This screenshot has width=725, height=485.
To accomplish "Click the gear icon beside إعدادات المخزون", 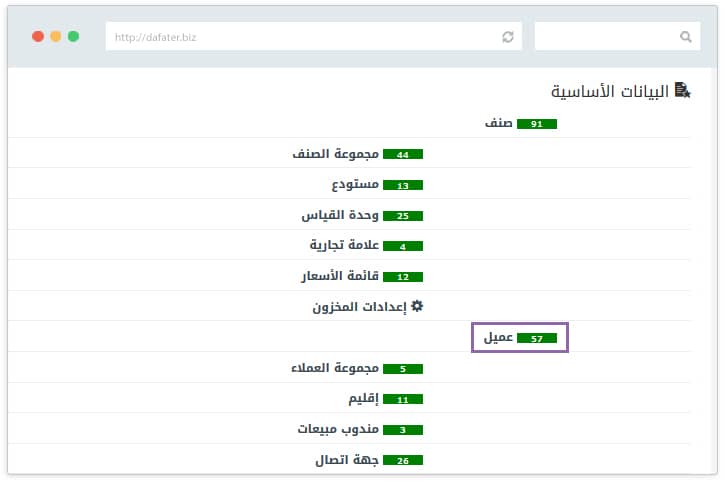I will tap(417, 307).
